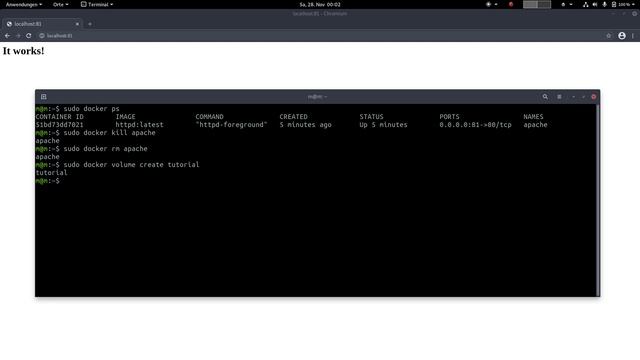This screenshot has width=640, height=360.
Task: Switch workspace using the top bar switcher
Action: [x=537, y=4]
